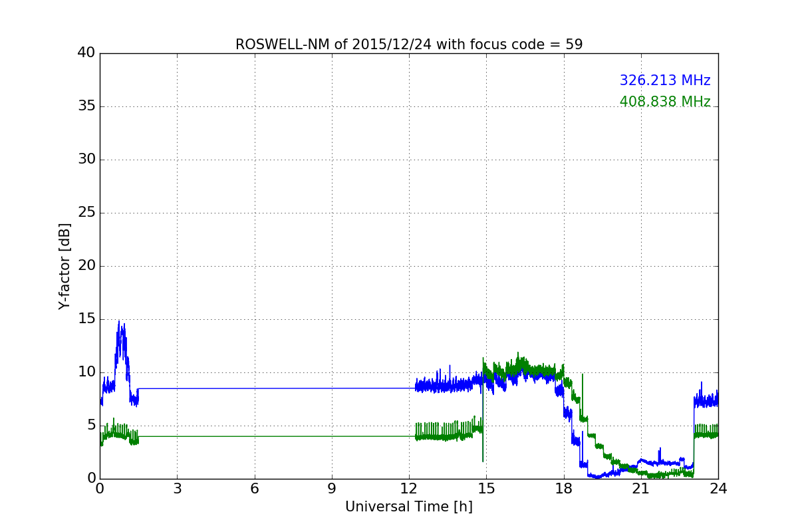Click the x-axis tick label 24
This screenshot has height=532, width=798.
718,489
